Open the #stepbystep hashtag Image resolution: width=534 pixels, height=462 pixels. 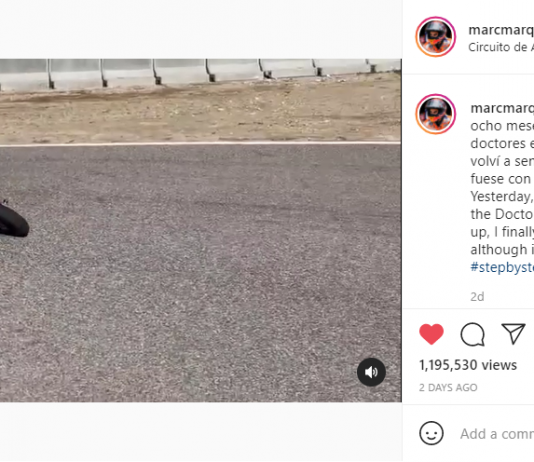coord(502,267)
